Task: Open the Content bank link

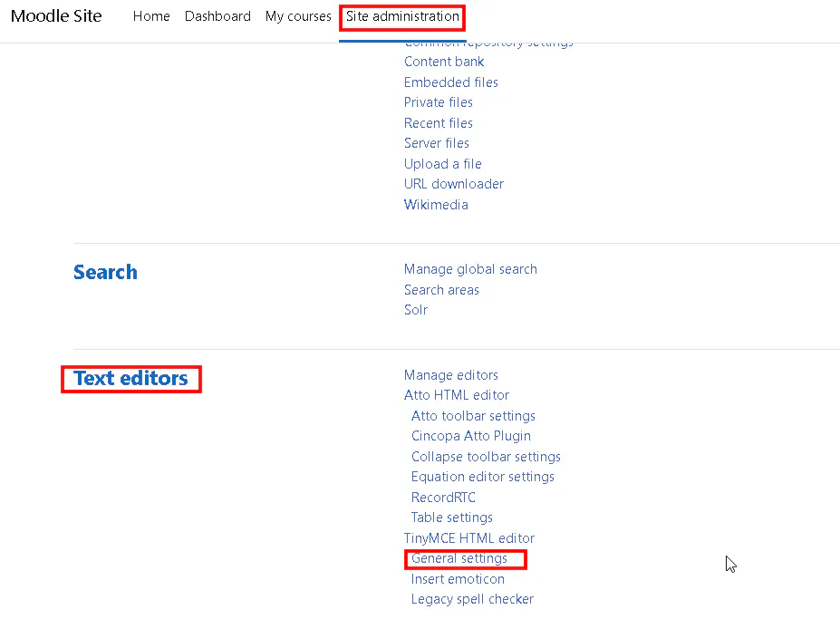Action: tap(444, 62)
